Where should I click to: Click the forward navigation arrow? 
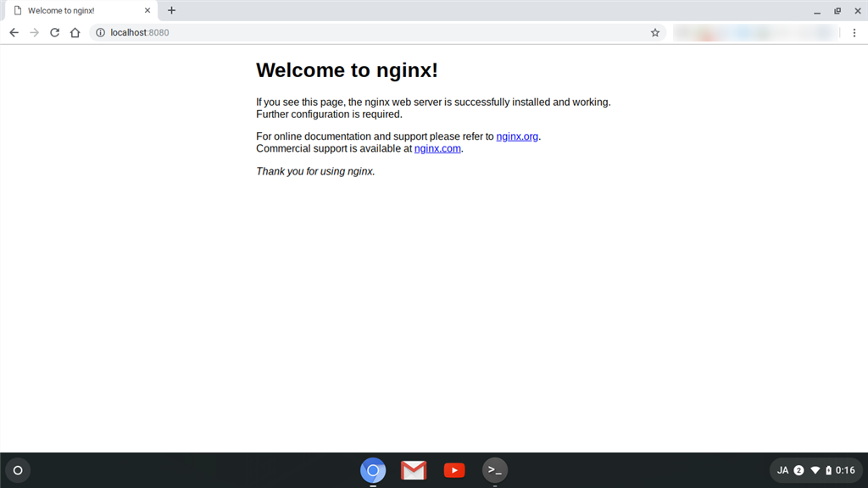(34, 33)
